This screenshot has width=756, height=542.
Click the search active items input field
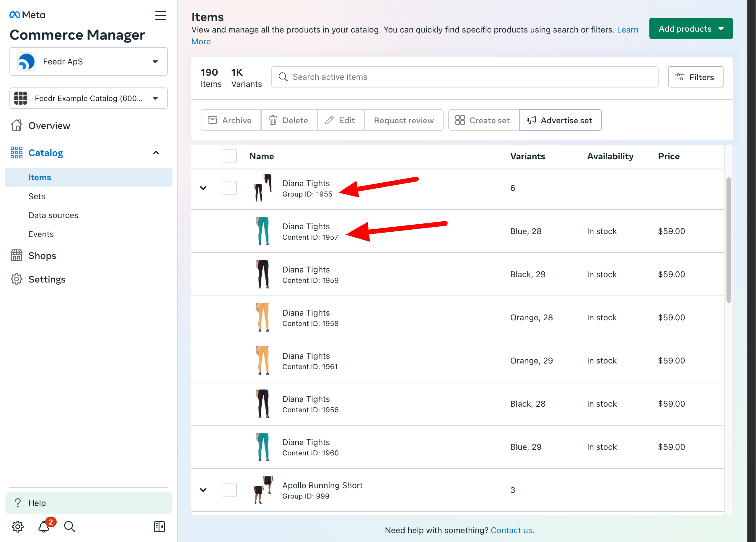tap(465, 77)
